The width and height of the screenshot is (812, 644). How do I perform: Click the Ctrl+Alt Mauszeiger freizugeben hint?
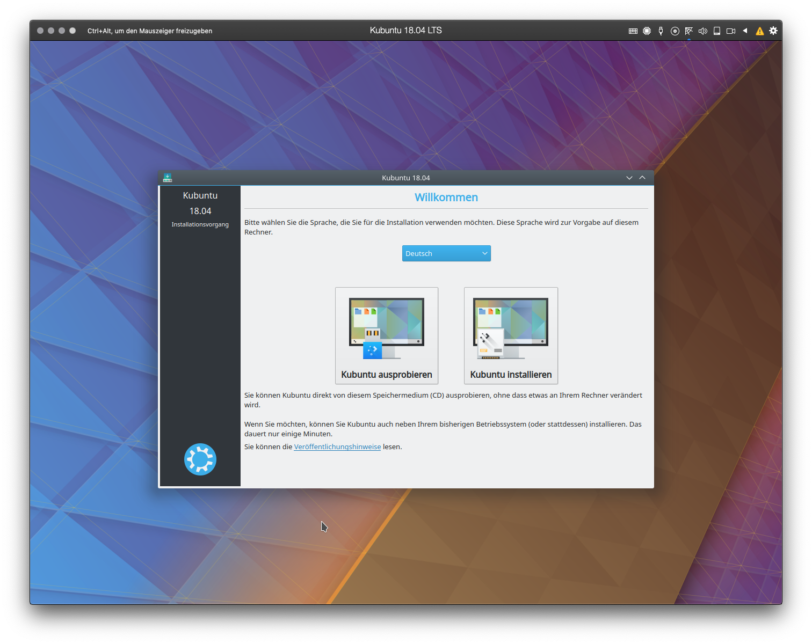(x=150, y=31)
